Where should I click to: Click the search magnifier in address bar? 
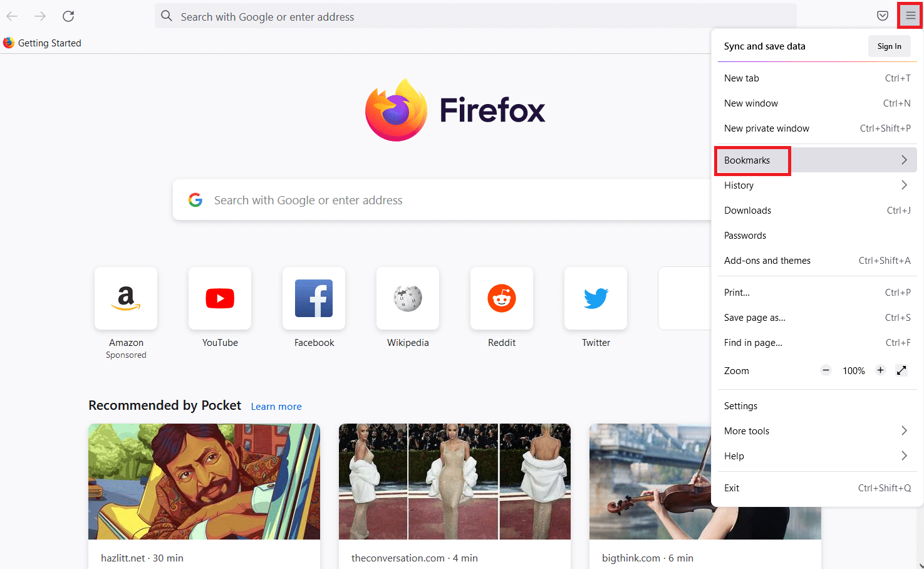point(167,16)
